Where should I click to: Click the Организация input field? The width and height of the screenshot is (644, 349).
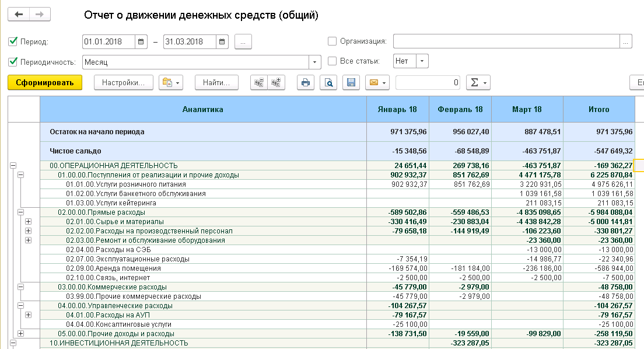506,41
